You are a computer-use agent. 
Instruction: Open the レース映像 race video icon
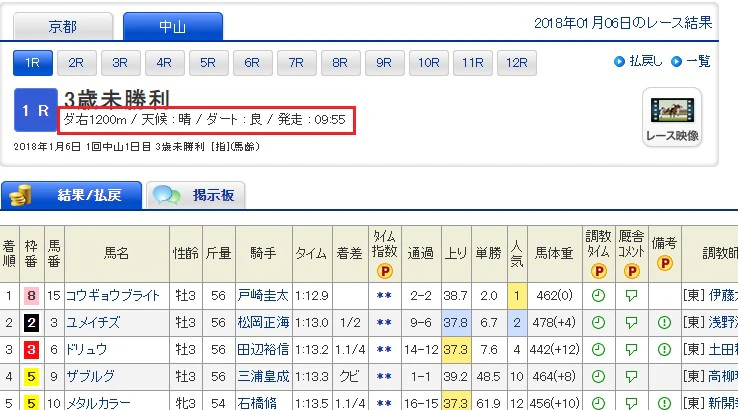(x=672, y=117)
